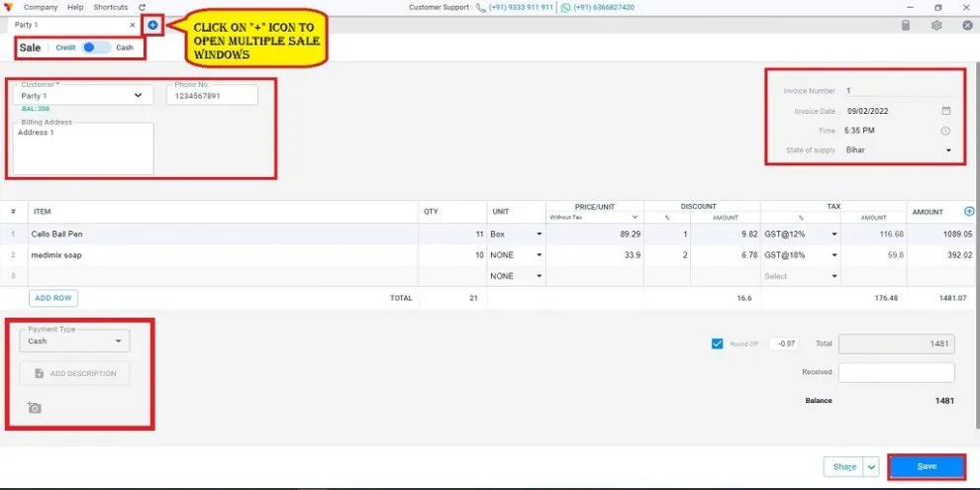The height and width of the screenshot is (490, 980).
Task: Click the Received amount field
Action: click(x=896, y=372)
